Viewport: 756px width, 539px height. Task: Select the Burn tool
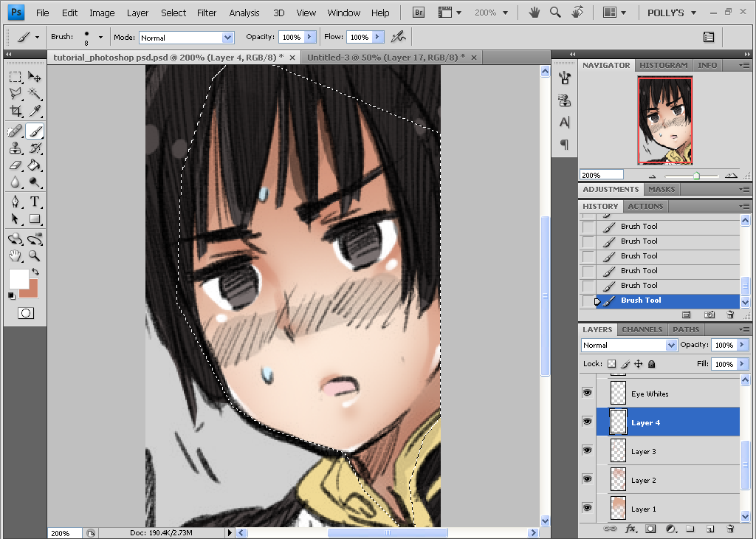pos(34,182)
